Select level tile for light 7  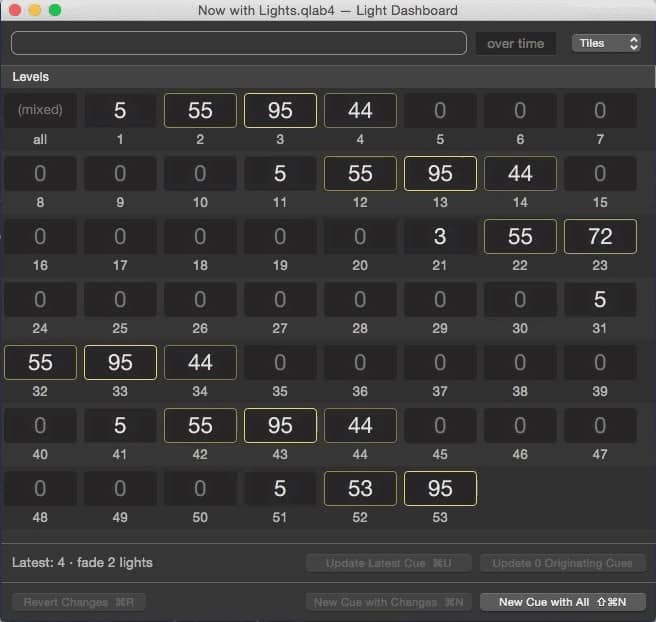(x=600, y=110)
